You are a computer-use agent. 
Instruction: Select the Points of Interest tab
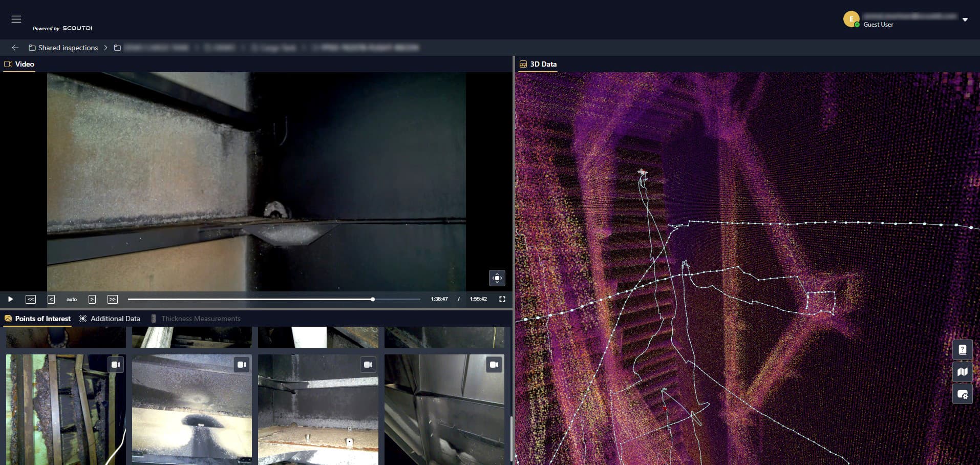click(37, 319)
